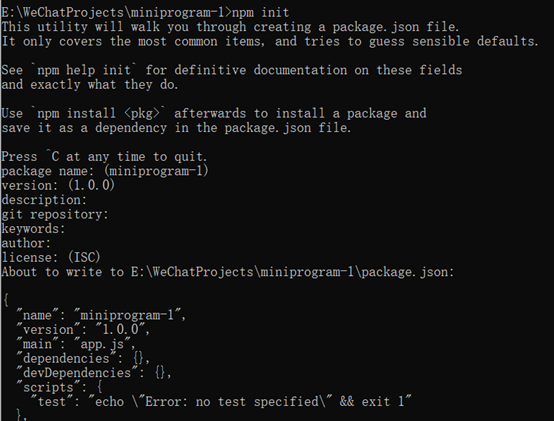Click the package name prompt line
The height and width of the screenshot is (421, 554).
pos(105,171)
